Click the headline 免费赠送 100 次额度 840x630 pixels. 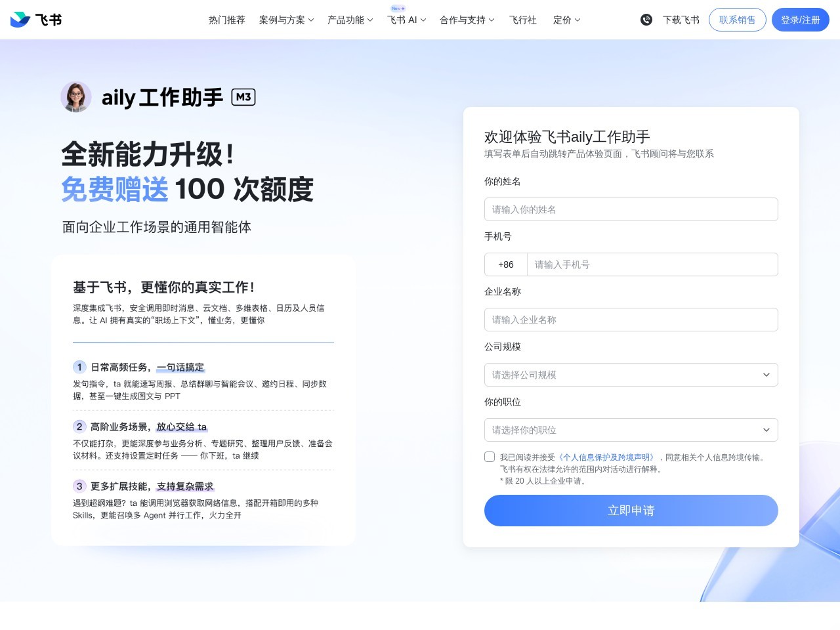pyautogui.click(x=187, y=190)
